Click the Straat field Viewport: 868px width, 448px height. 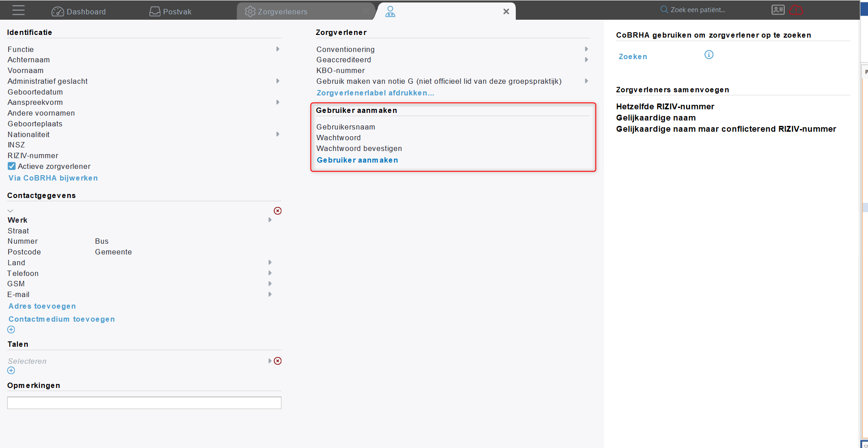(140, 231)
